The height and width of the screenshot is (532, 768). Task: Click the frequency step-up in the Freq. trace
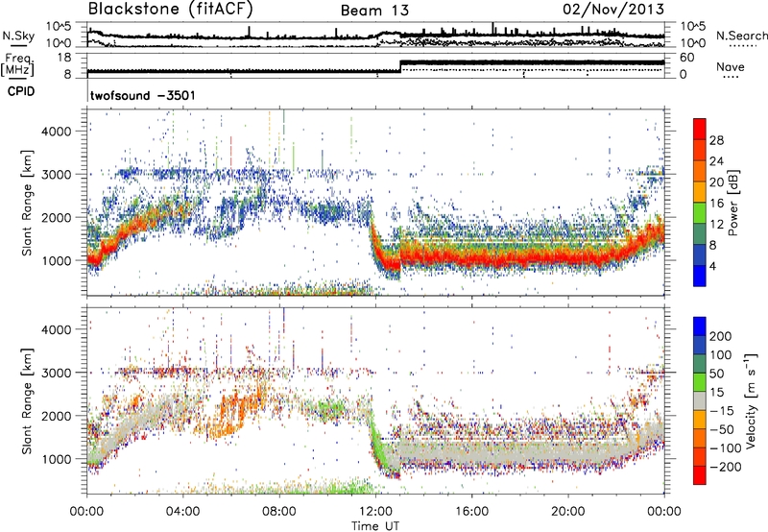point(400,66)
